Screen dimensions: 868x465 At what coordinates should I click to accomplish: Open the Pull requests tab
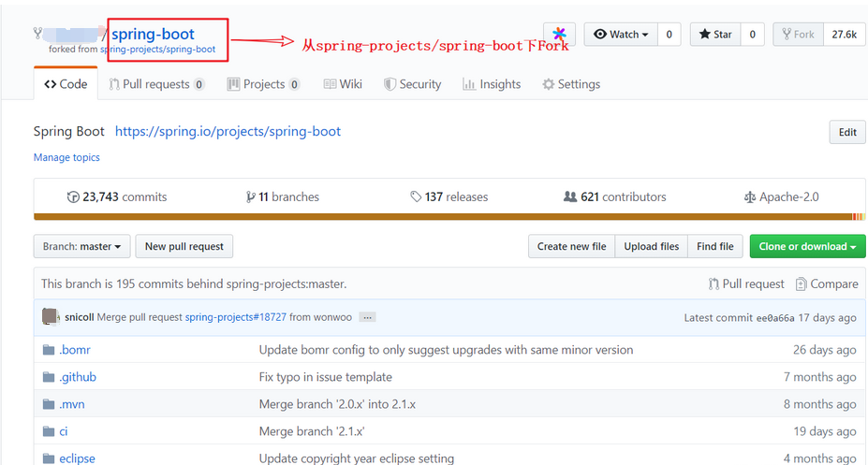(x=156, y=84)
